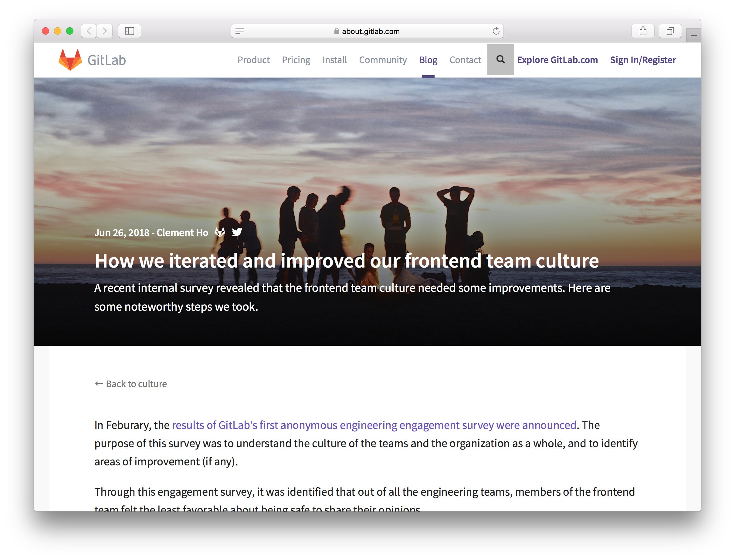This screenshot has height=560, width=735.
Task: Go back with Safari's back arrow
Action: click(x=89, y=31)
